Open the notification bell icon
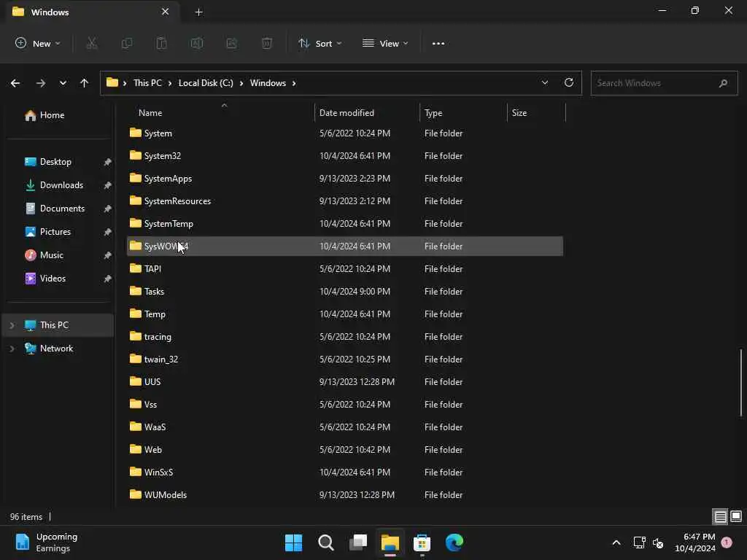This screenshot has width=747, height=560. tap(727, 542)
